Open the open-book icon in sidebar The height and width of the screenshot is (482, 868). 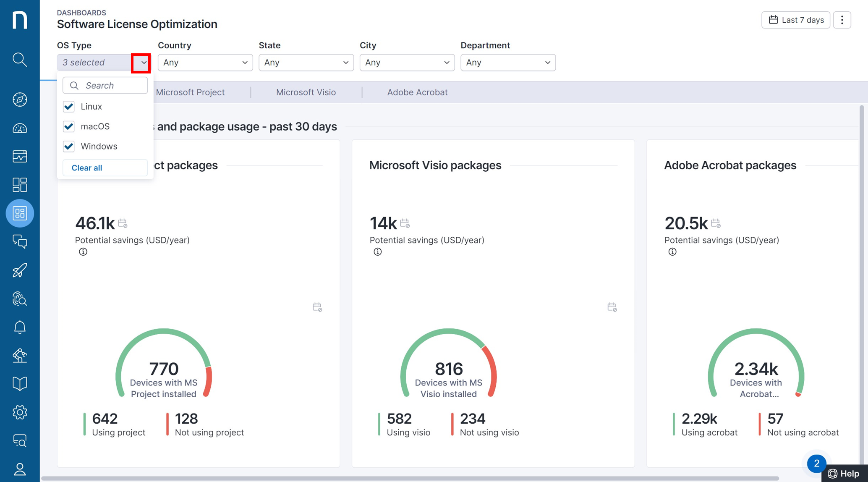click(x=20, y=384)
